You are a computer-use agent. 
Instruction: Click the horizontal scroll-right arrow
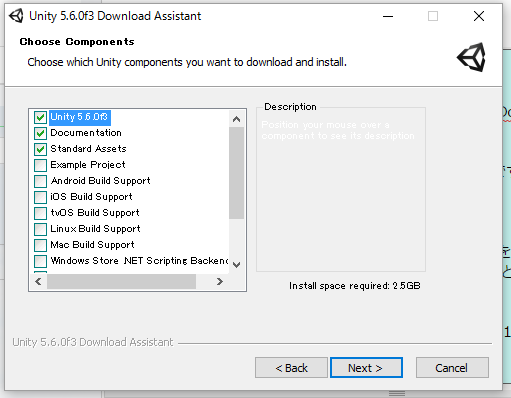tap(219, 282)
